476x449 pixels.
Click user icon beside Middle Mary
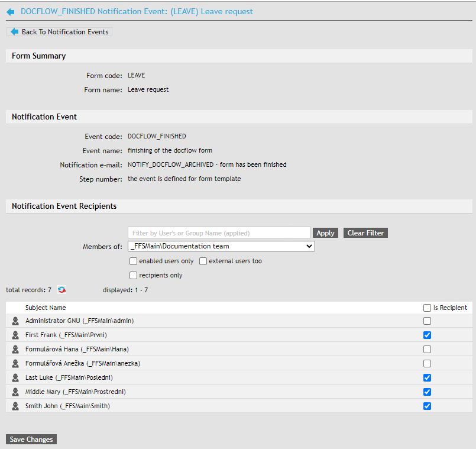[x=15, y=392]
